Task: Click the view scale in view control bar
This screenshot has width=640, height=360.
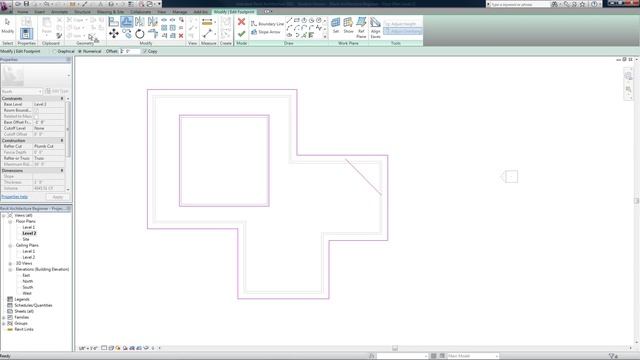Action: pos(88,348)
